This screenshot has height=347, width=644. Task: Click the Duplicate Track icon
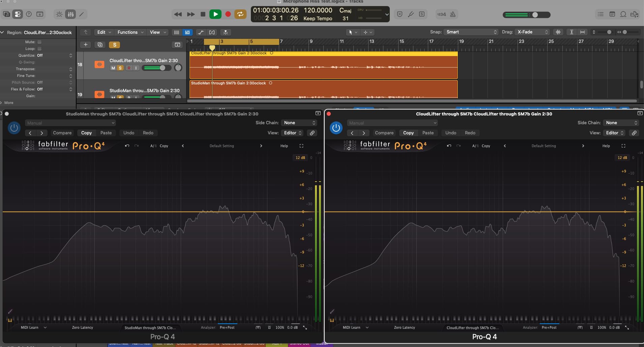[x=100, y=45]
